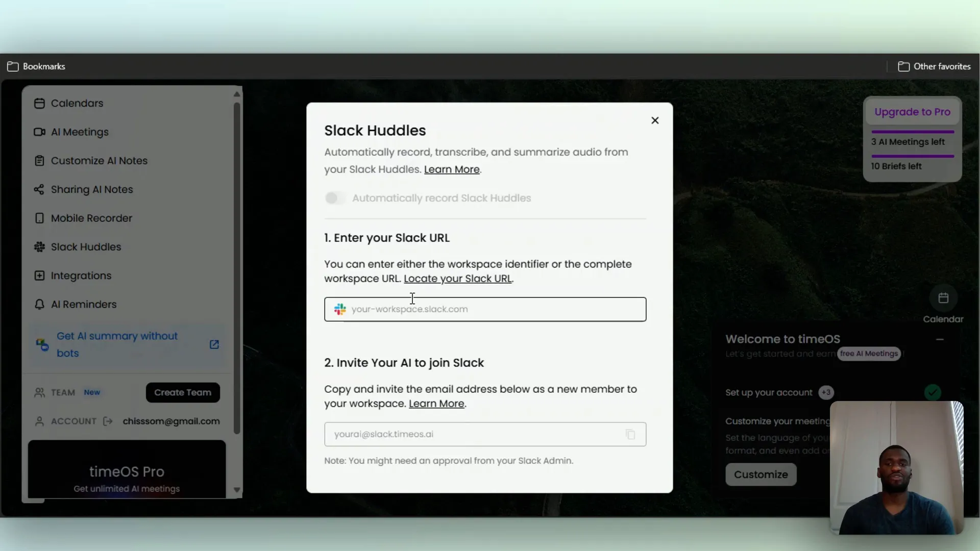
Task: Open the AI Meetings camera icon
Action: pos(39,132)
